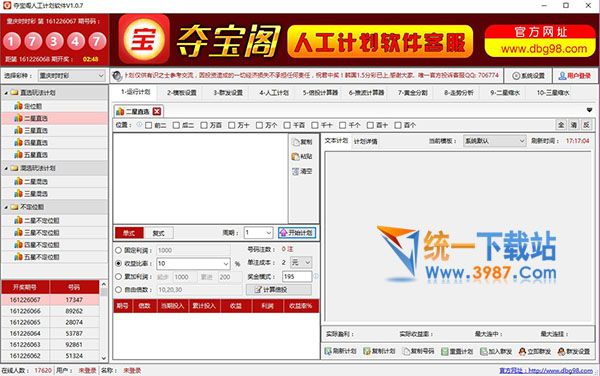The width and height of the screenshot is (600, 376).
Task: Click the 复制 copy icon beside the number box
Action: click(296, 142)
